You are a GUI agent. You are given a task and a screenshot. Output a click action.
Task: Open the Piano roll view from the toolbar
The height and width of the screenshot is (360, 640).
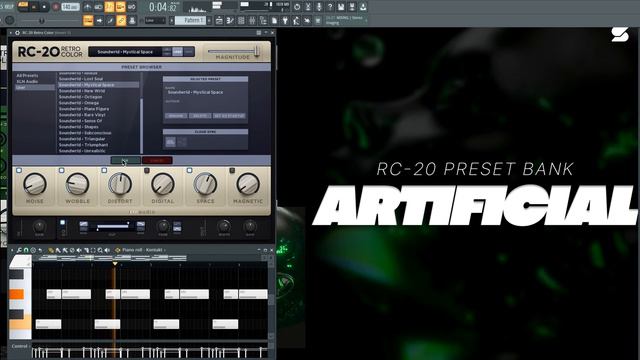tap(230, 20)
